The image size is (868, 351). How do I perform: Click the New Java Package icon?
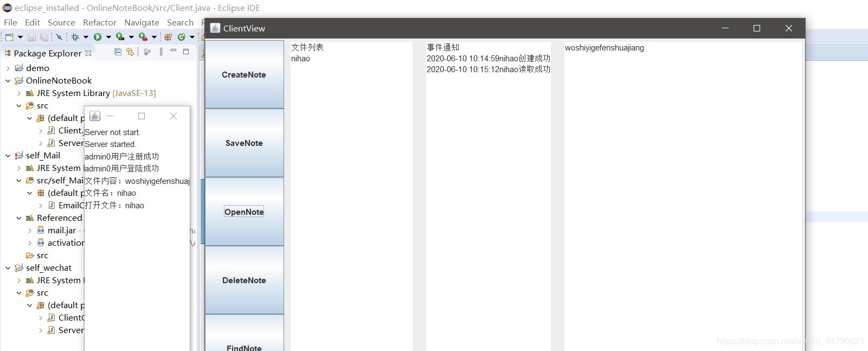(x=168, y=37)
